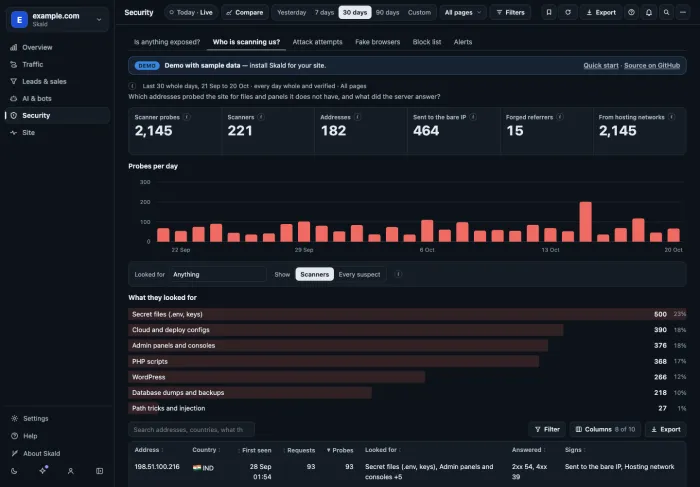Open the Site section in sidebar
This screenshot has height=487, width=700.
[x=57, y=132]
